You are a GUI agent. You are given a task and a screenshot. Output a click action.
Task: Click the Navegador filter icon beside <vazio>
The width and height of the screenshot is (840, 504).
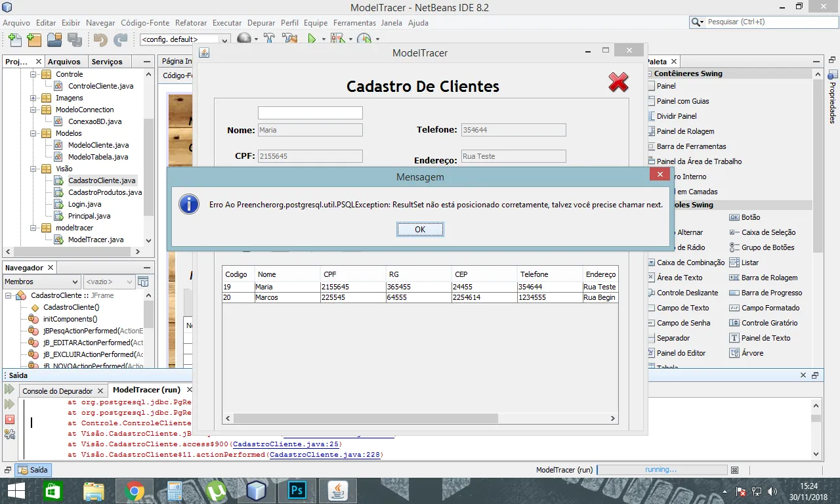pos(143,282)
